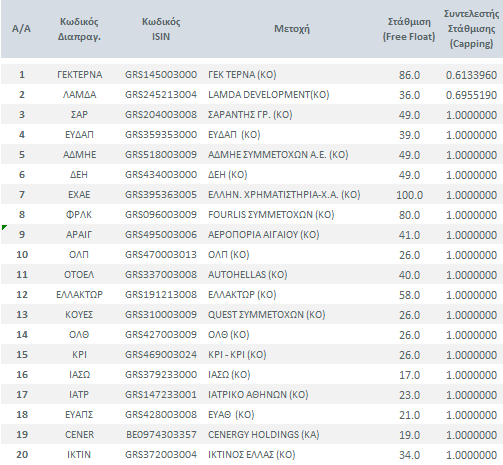Click ISIN code GRS245213004
This screenshot has height=465, width=503.
pyautogui.click(x=161, y=95)
